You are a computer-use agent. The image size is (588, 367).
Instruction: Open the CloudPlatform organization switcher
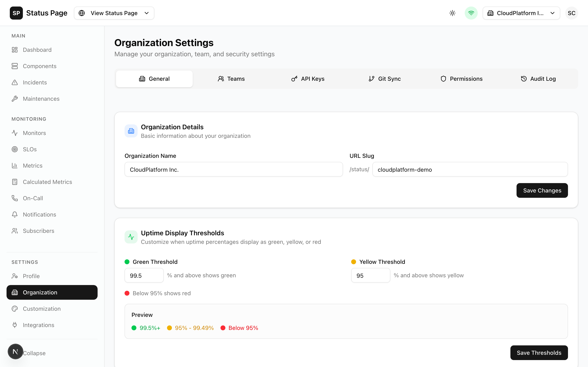521,13
